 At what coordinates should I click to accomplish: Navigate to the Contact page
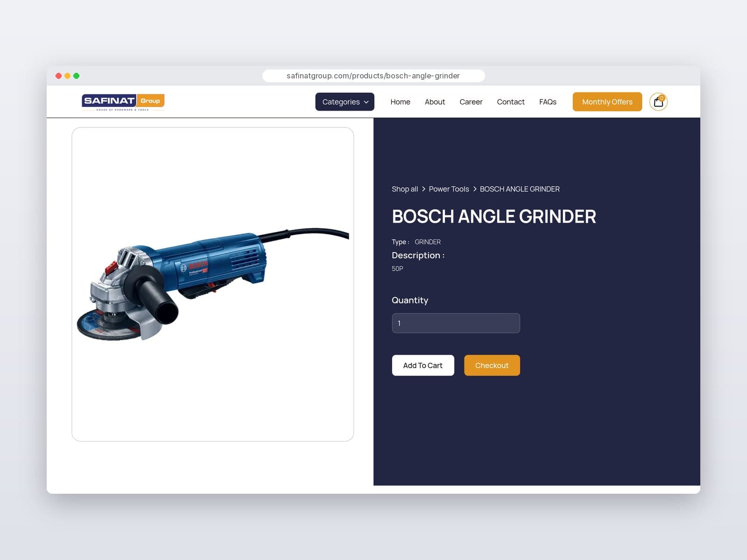[511, 102]
